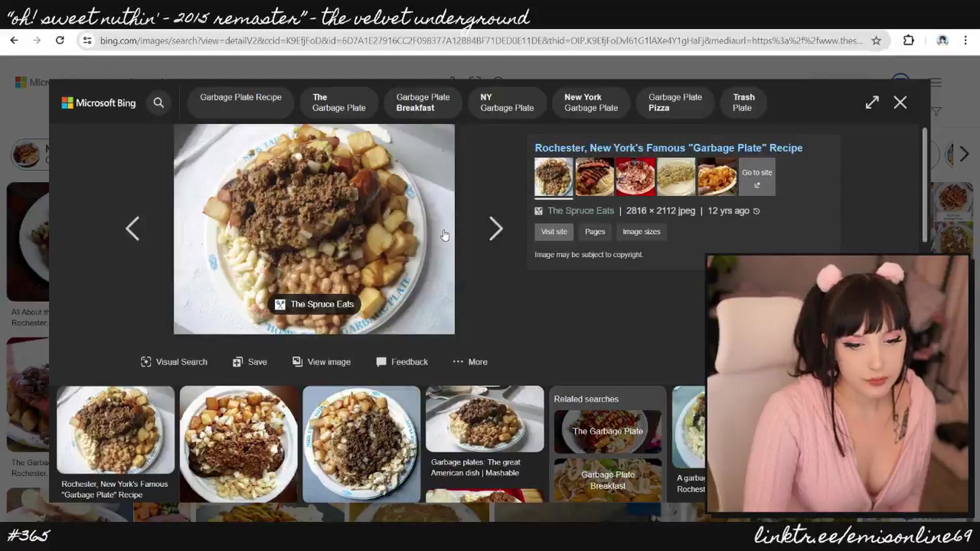Select the pasta salad page thumbnail
The height and width of the screenshot is (551, 980).
click(676, 177)
